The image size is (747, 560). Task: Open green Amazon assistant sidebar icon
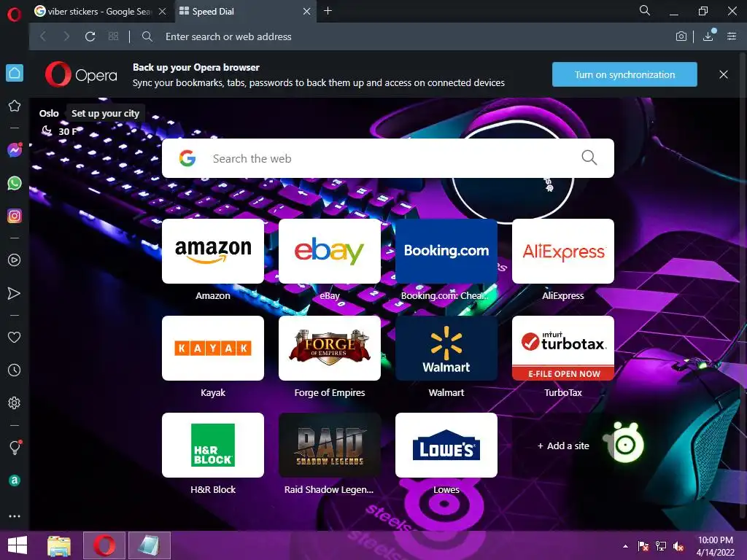(15, 481)
